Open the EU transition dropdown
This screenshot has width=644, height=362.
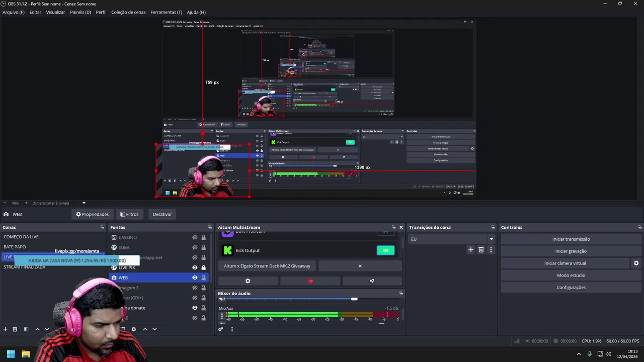(x=452, y=239)
